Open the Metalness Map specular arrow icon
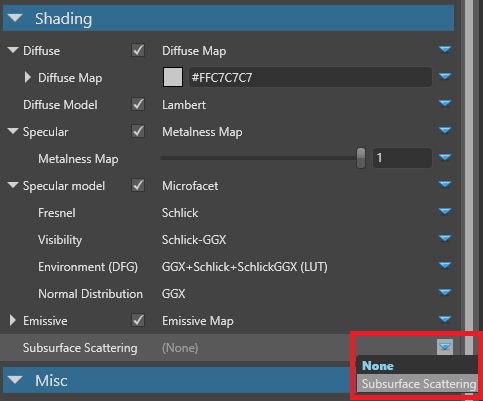 click(445, 131)
